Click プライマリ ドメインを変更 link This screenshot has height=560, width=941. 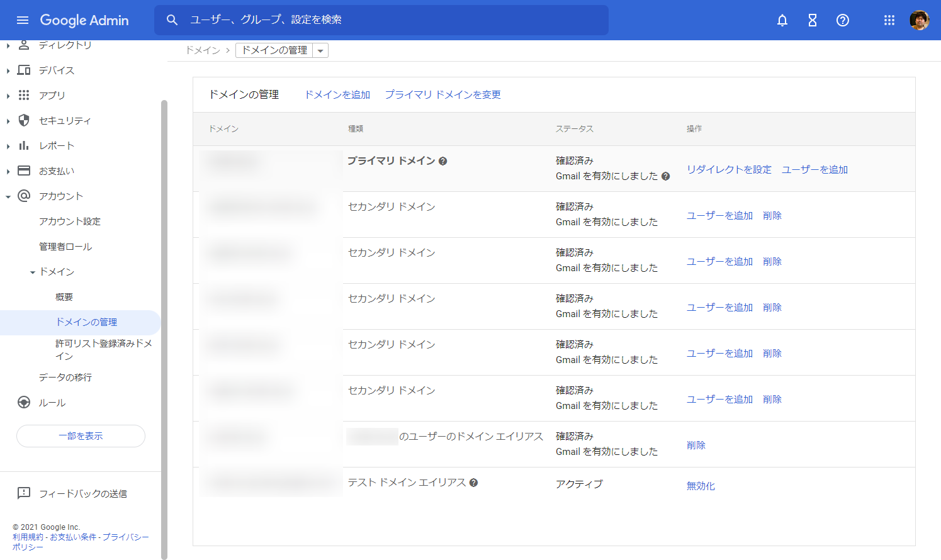pos(442,94)
